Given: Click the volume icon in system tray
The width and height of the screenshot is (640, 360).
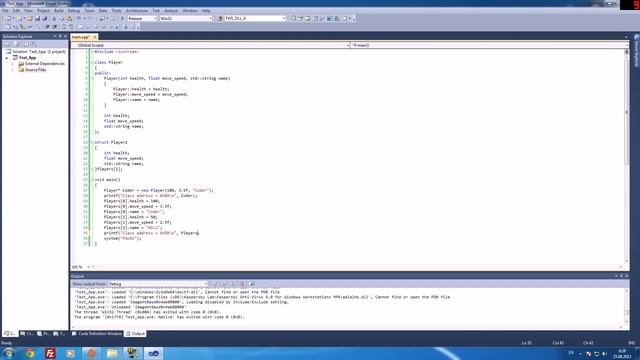Looking at the screenshot, I should pos(604,353).
